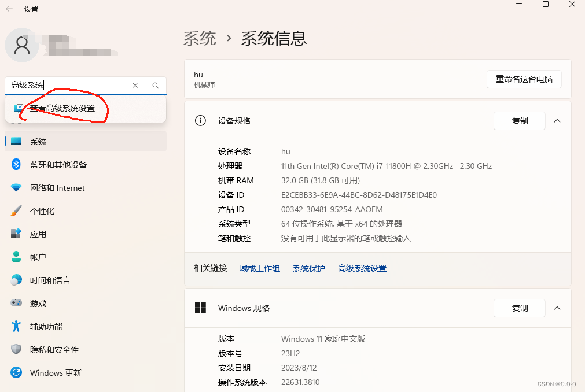Open 系统保护 link
585x392 pixels.
[x=308, y=268]
